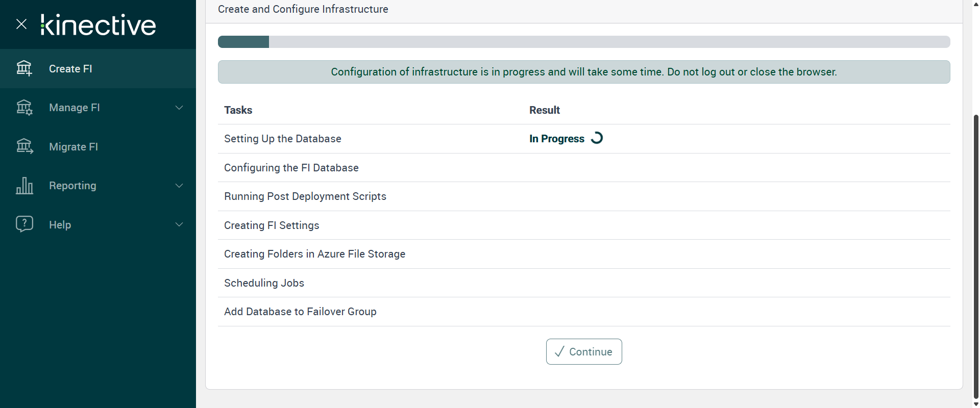Click the infrastructure progress bar
The width and height of the screenshot is (980, 408).
pos(583,42)
